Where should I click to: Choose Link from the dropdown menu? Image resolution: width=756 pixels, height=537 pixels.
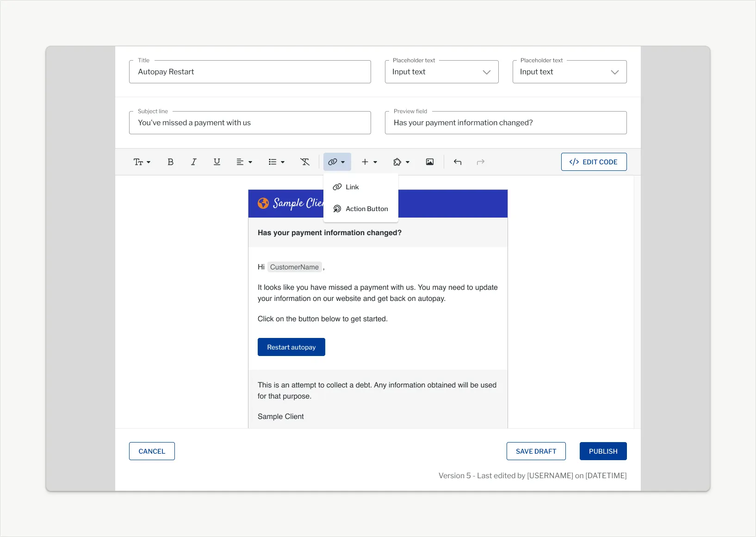(361, 187)
